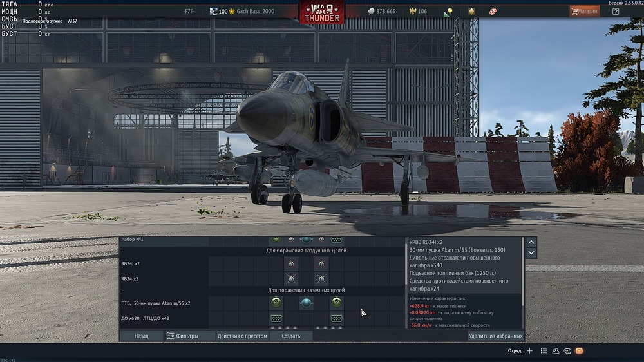
Task: Open the Фильтры filters menu
Action: pyautogui.click(x=182, y=336)
